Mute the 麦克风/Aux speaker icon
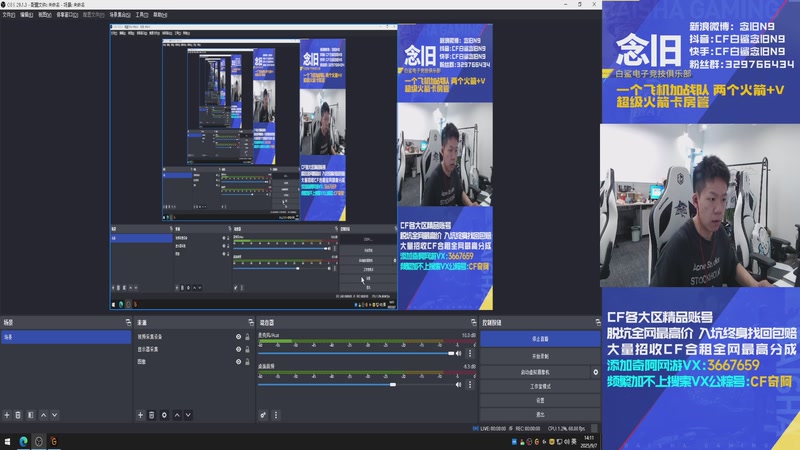Screen dimensions: 800x450 pyautogui.click(x=458, y=353)
